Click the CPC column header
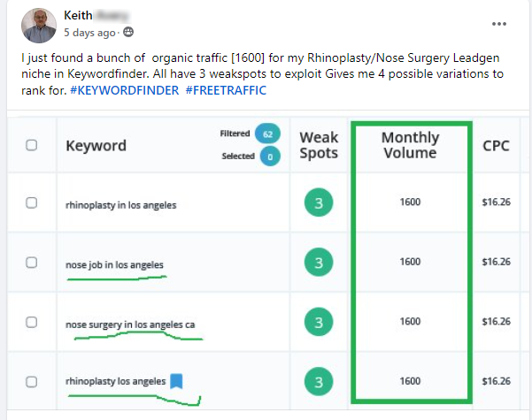This screenshot has height=420, width=532. tap(496, 145)
